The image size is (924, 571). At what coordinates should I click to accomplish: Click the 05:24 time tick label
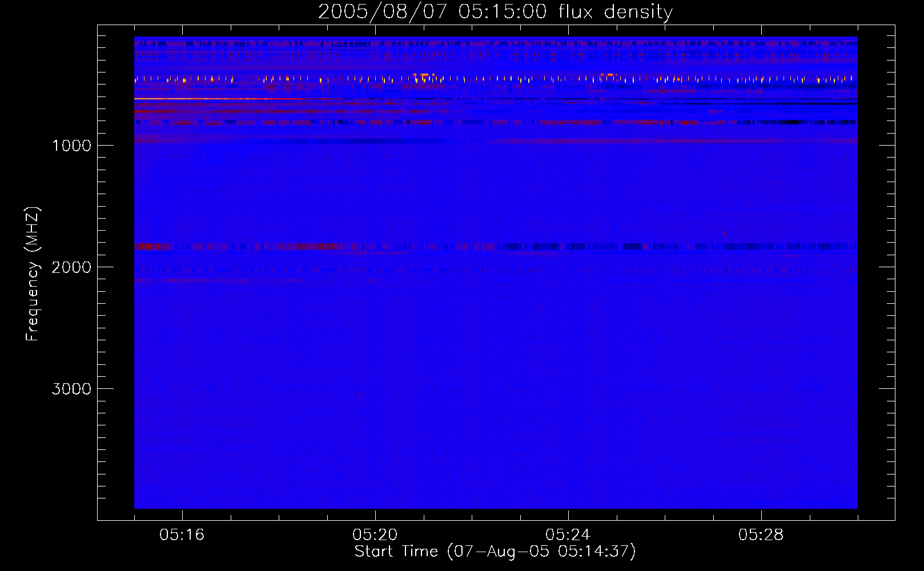pos(568,534)
